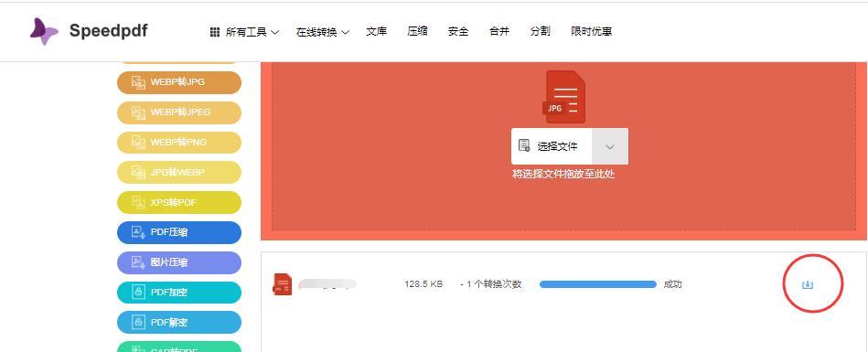
Task: Open the 安全 menu item
Action: pyautogui.click(x=458, y=32)
